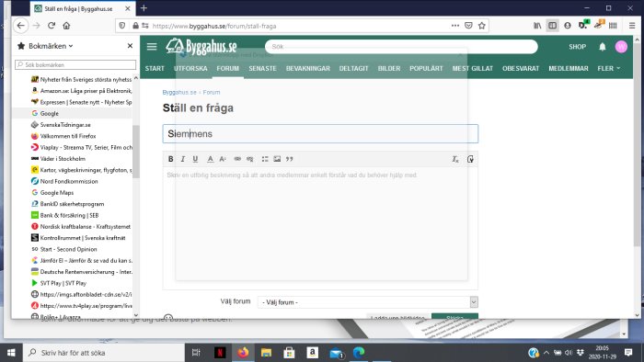Close the Bokmärken sidebar

point(131,46)
